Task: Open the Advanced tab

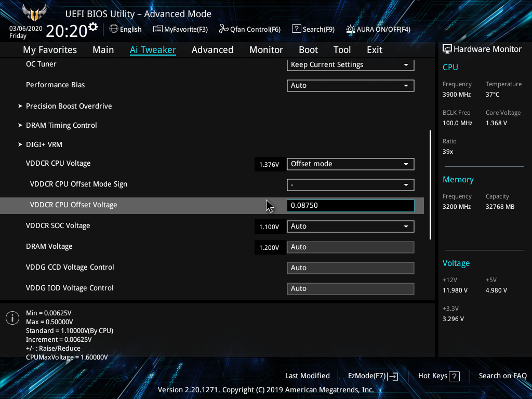Action: [212, 49]
